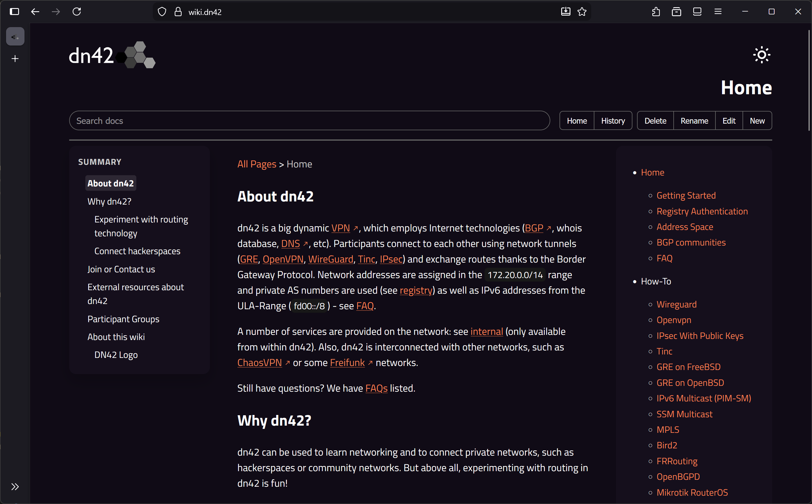
Task: Click the tracking protection shield icon
Action: point(162,11)
